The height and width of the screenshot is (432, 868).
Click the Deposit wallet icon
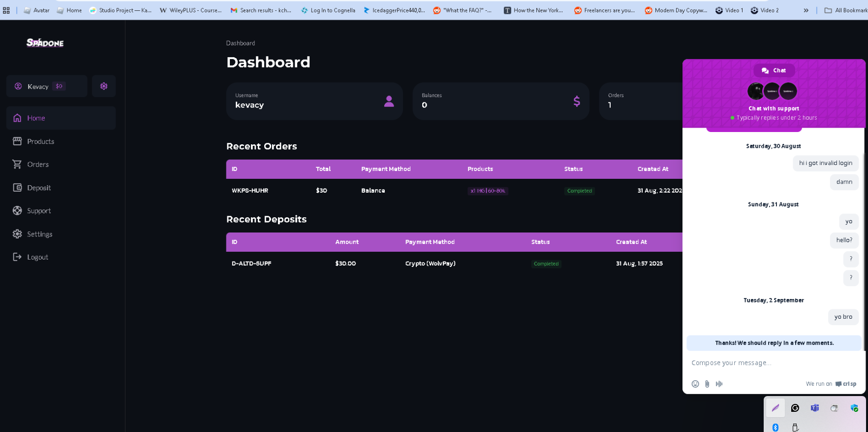point(17,187)
